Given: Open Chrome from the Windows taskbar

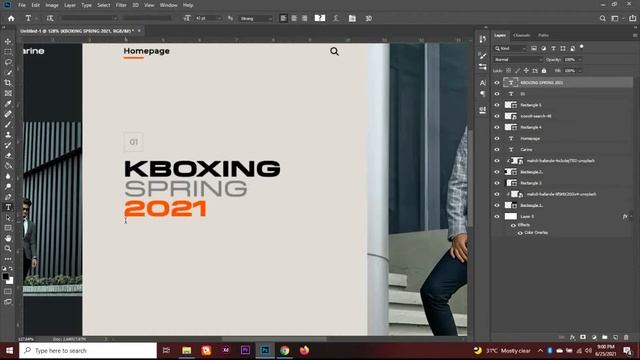Looking at the screenshot, I should coord(284,350).
